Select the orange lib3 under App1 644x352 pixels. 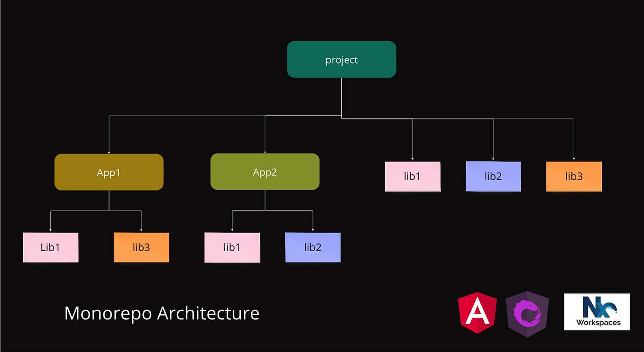pos(141,247)
